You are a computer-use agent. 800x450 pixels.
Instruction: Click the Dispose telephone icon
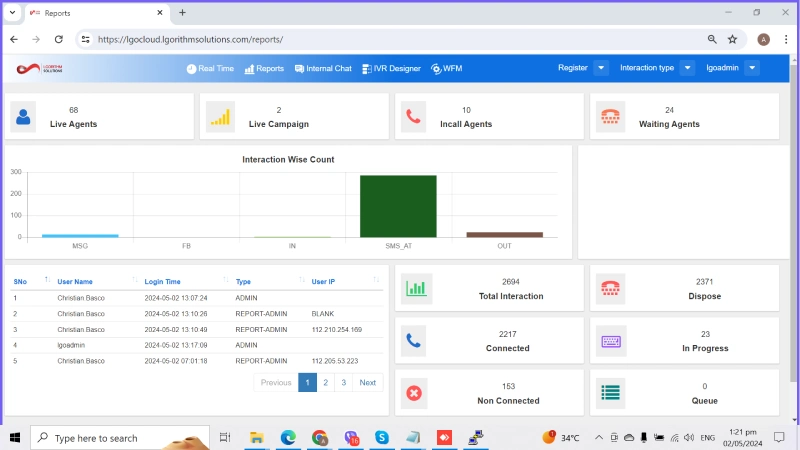point(610,289)
